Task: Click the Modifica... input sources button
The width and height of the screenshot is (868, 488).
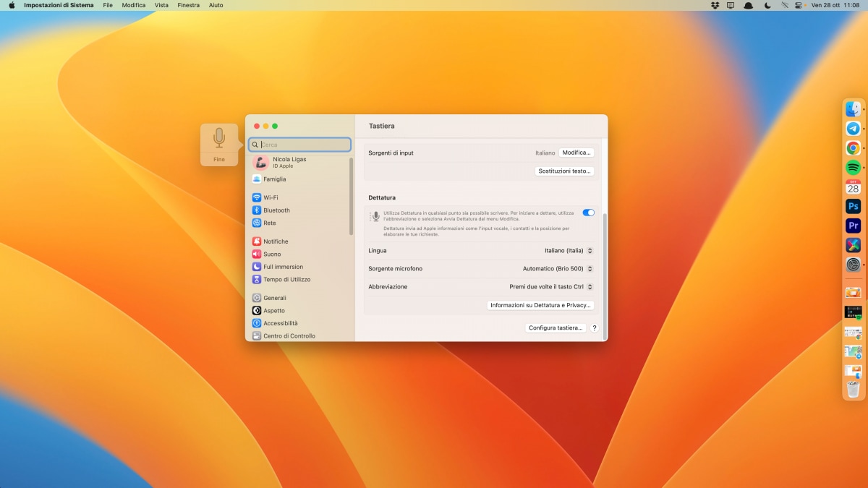Action: point(576,153)
